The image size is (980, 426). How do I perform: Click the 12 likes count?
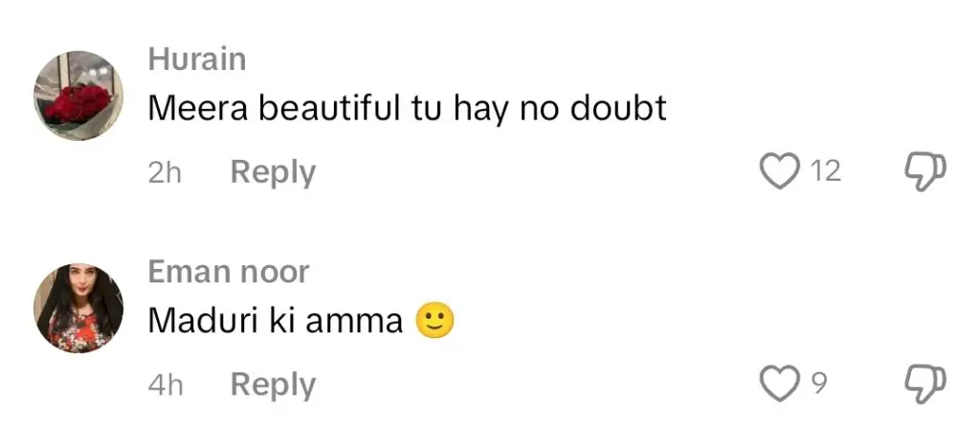pyautogui.click(x=825, y=171)
